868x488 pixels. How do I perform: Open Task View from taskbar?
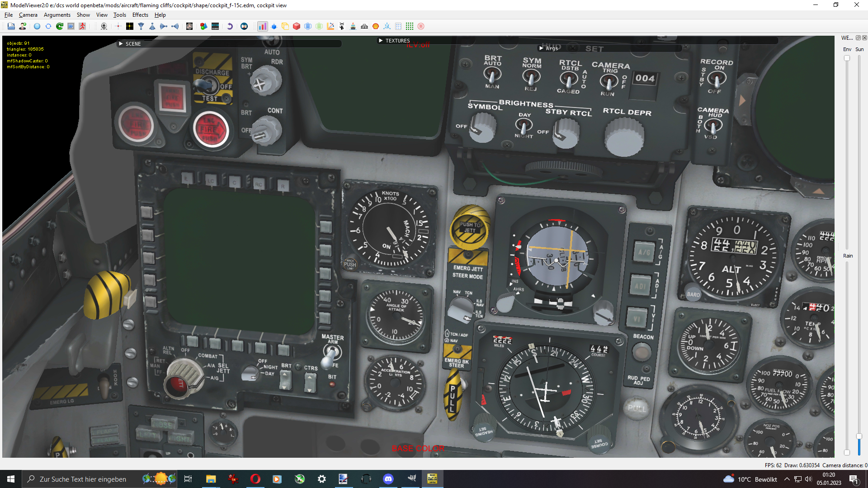(x=188, y=479)
